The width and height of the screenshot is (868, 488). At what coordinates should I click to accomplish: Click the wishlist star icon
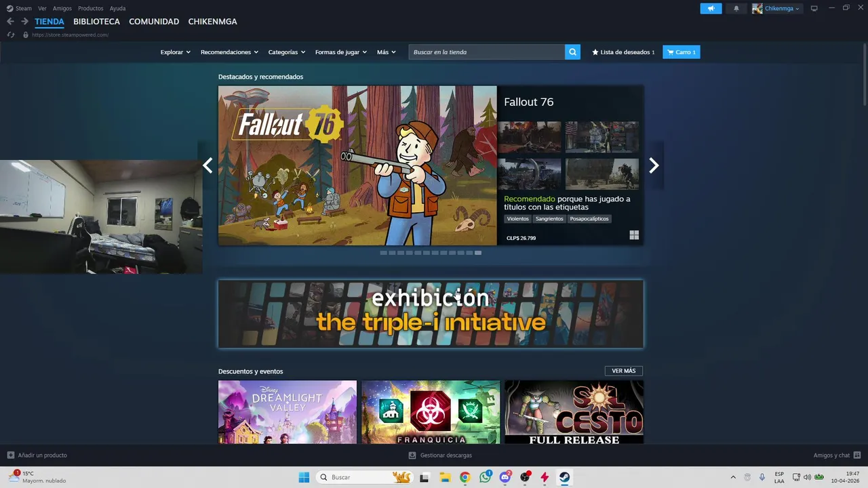pyautogui.click(x=595, y=52)
